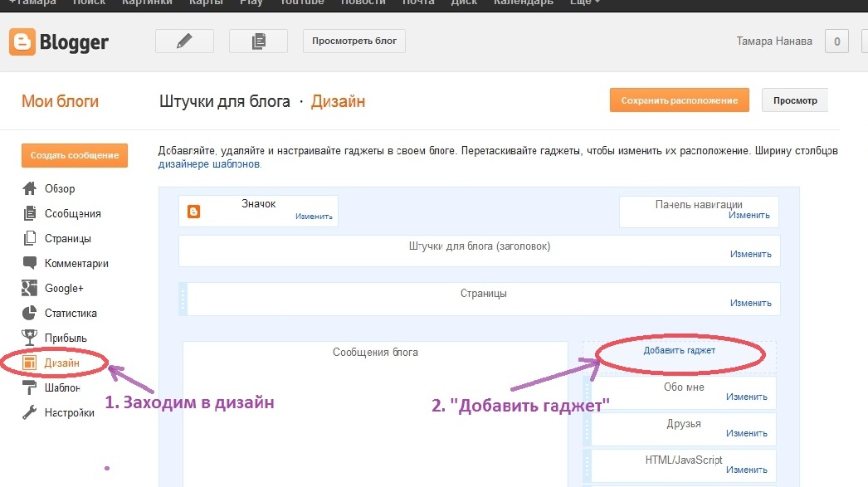The width and height of the screenshot is (868, 487).
Task: Open the notifications counter showing 0
Action: (836, 41)
